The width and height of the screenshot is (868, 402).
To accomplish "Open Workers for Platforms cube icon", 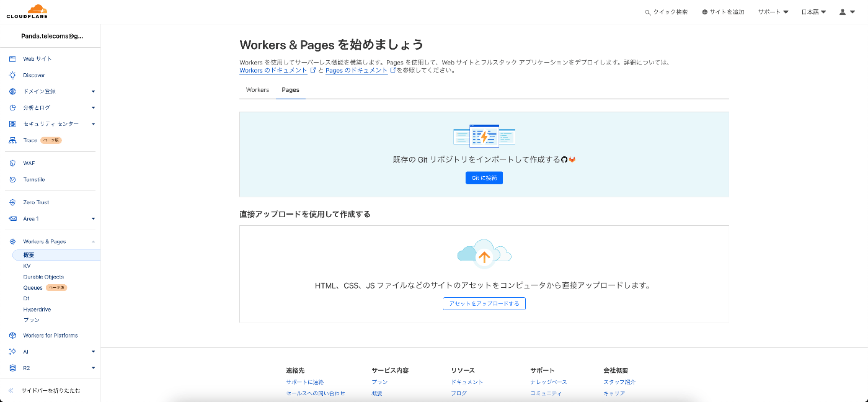I will pyautogui.click(x=12, y=336).
